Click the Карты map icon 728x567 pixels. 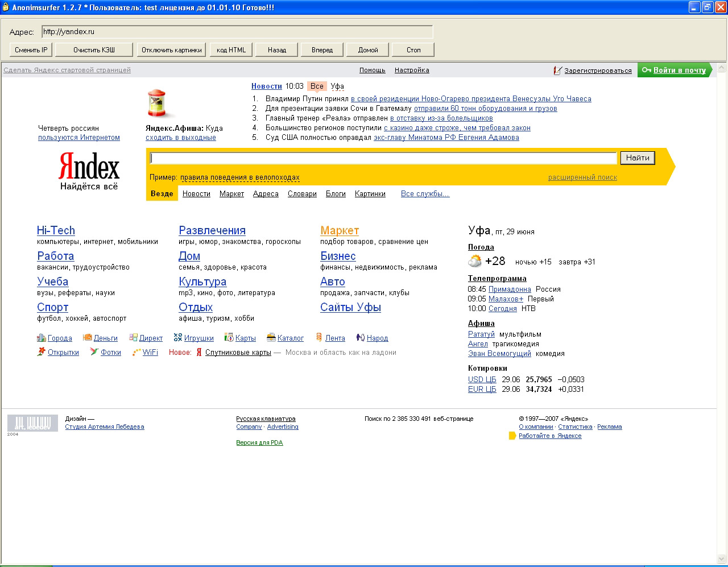[x=229, y=337]
